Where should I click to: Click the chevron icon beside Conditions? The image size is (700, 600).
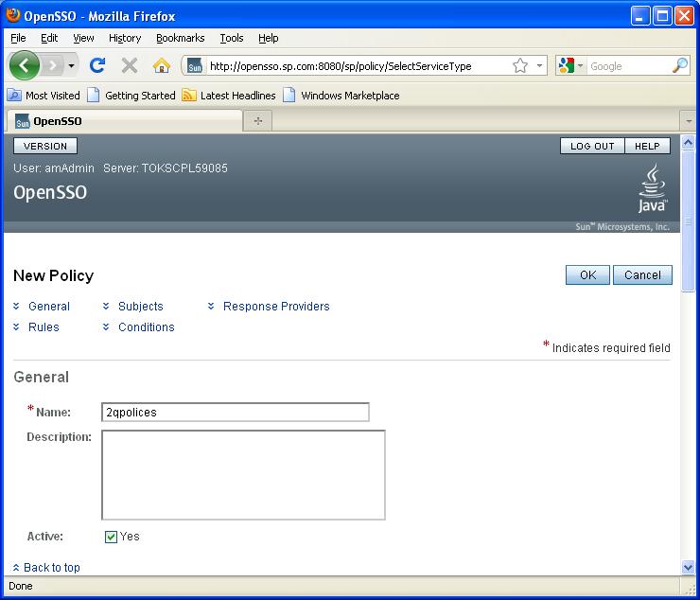pos(106,326)
